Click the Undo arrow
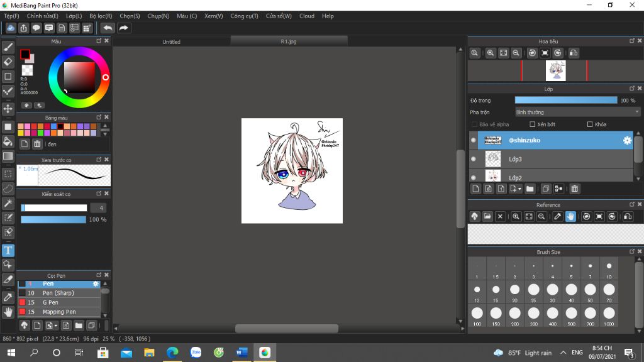 (x=108, y=28)
